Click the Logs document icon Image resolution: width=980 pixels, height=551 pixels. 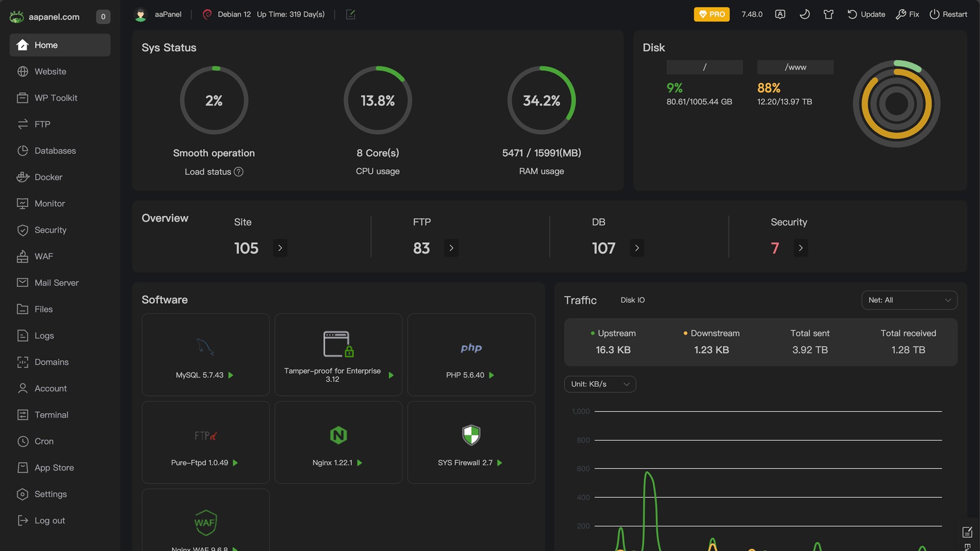(22, 336)
